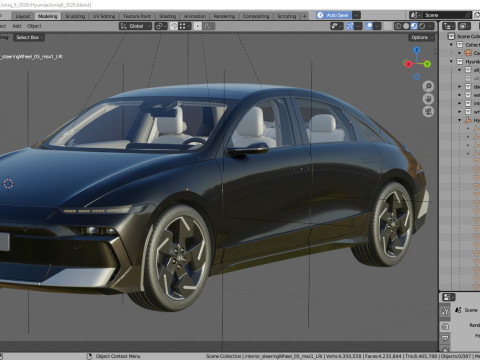This screenshot has width=480, height=360.
Task: Toggle snapping with the magnet icon
Action: click(x=174, y=26)
